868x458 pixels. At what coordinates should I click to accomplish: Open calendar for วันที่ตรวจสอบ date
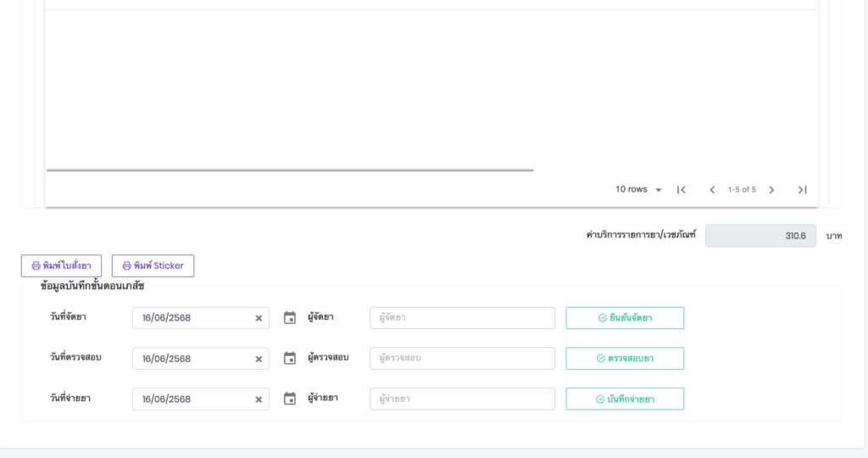[x=290, y=359]
